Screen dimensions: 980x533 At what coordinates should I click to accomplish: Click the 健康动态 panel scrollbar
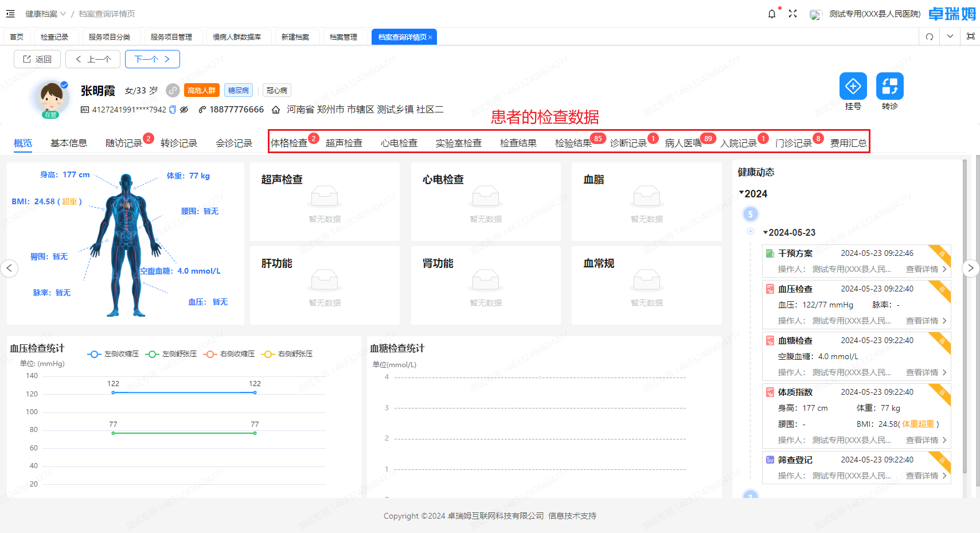point(965,316)
